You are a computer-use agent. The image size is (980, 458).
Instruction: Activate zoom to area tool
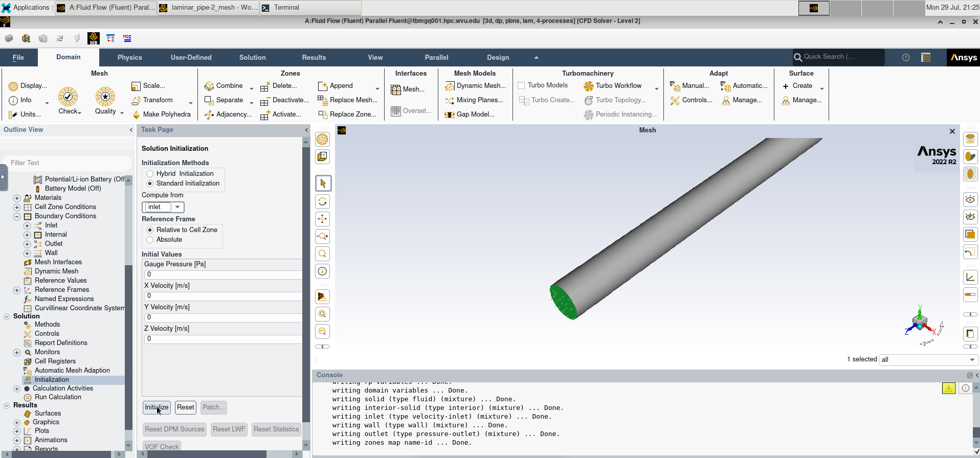point(323,254)
